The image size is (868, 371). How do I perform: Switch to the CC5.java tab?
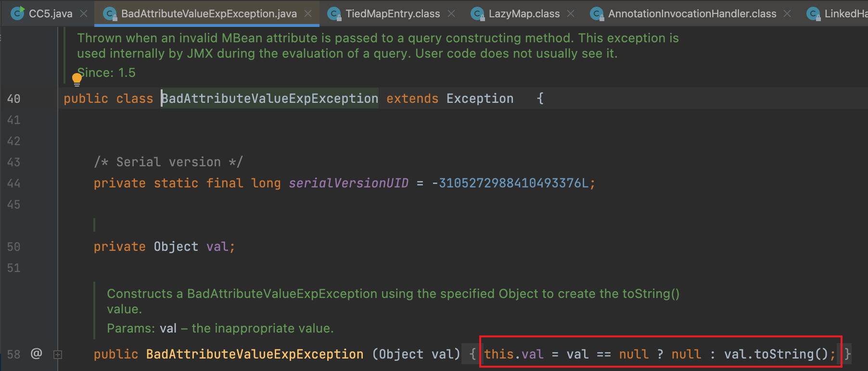(50, 13)
